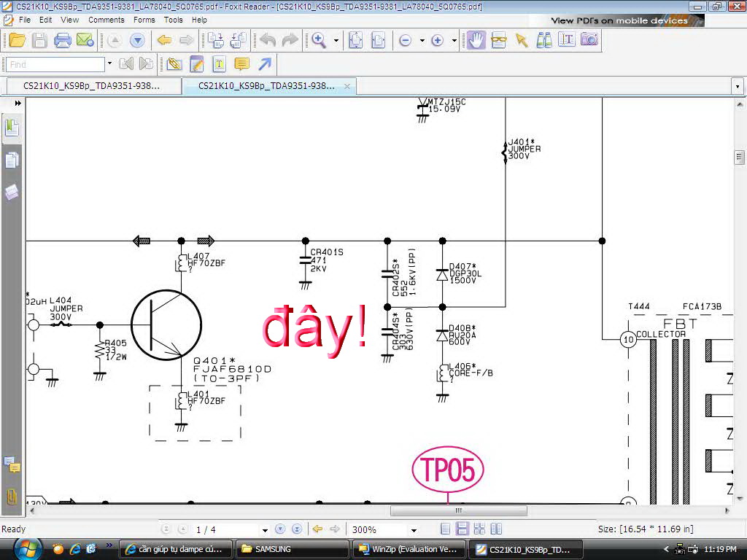Click status bar previous view yellow arrow
Image resolution: width=747 pixels, height=560 pixels.
[318, 529]
